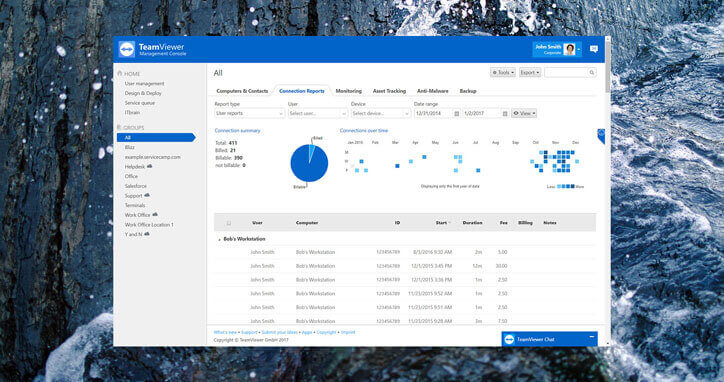Click the blue pie chart
724x382 pixels.
click(x=309, y=163)
